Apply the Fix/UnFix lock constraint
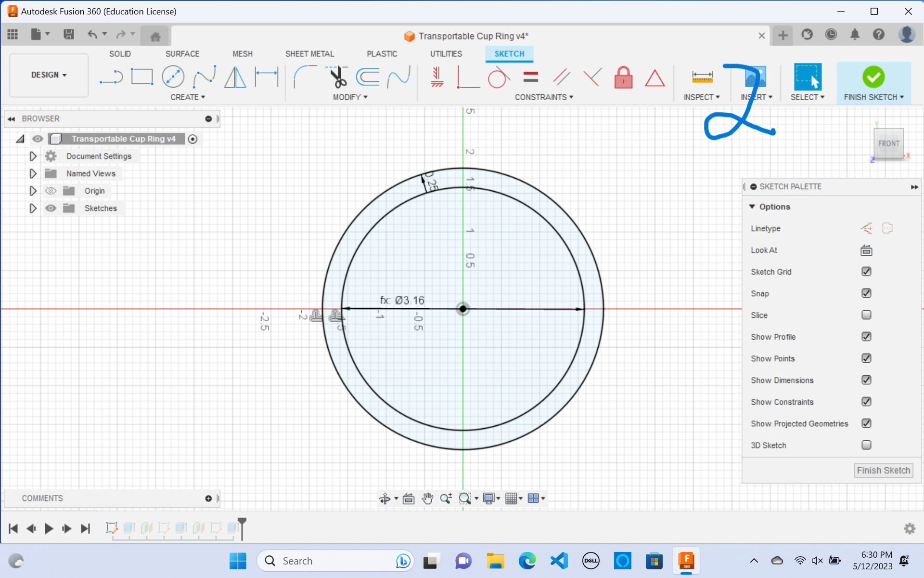The height and width of the screenshot is (578, 924). click(623, 77)
